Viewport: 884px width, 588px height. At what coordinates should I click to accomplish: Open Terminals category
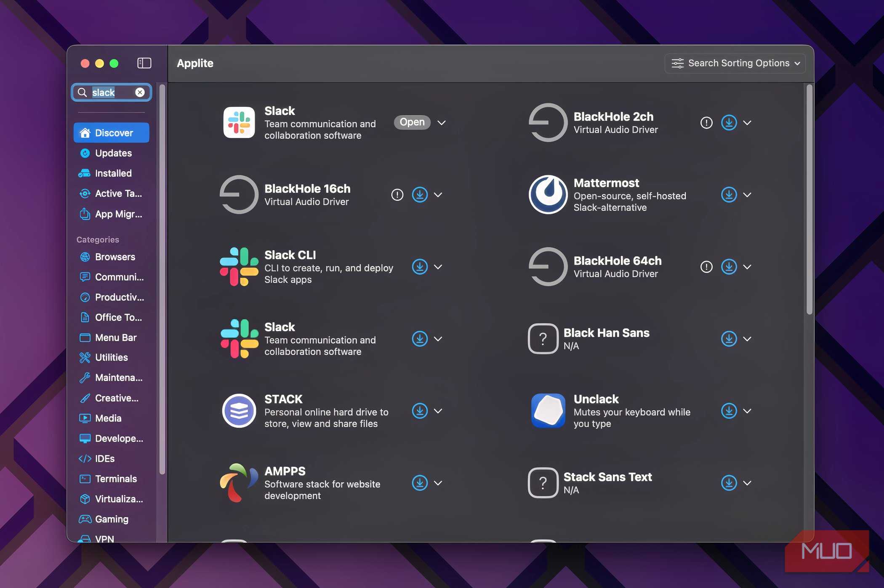coord(112,479)
